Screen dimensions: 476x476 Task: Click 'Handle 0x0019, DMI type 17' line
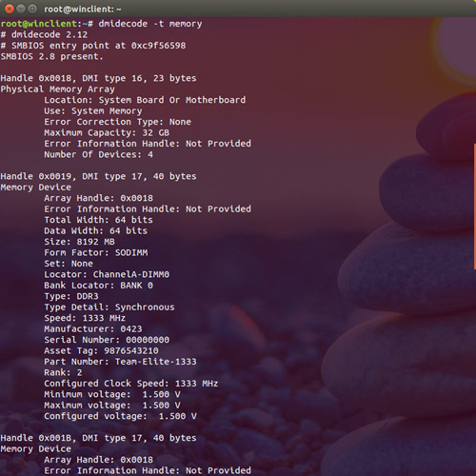click(x=98, y=176)
